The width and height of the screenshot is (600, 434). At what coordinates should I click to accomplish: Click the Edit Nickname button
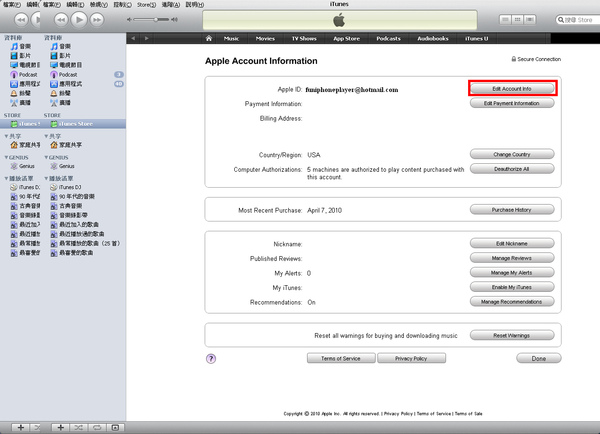[512, 243]
